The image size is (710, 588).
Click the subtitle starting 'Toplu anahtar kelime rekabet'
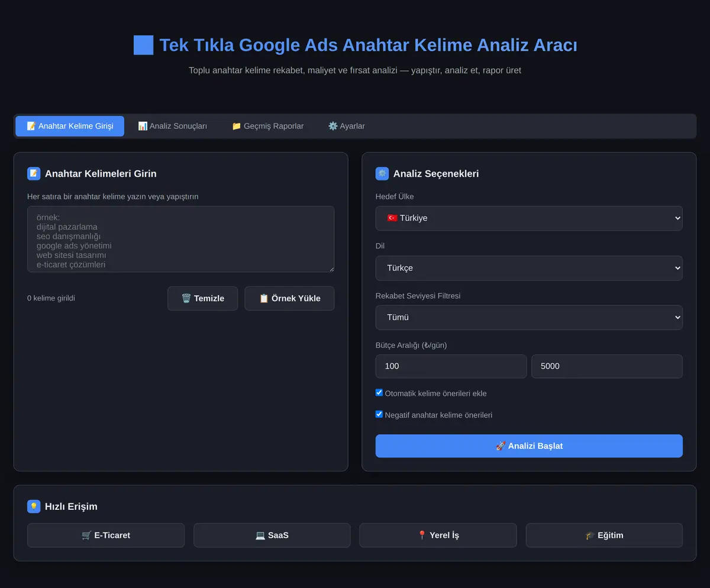355,70
